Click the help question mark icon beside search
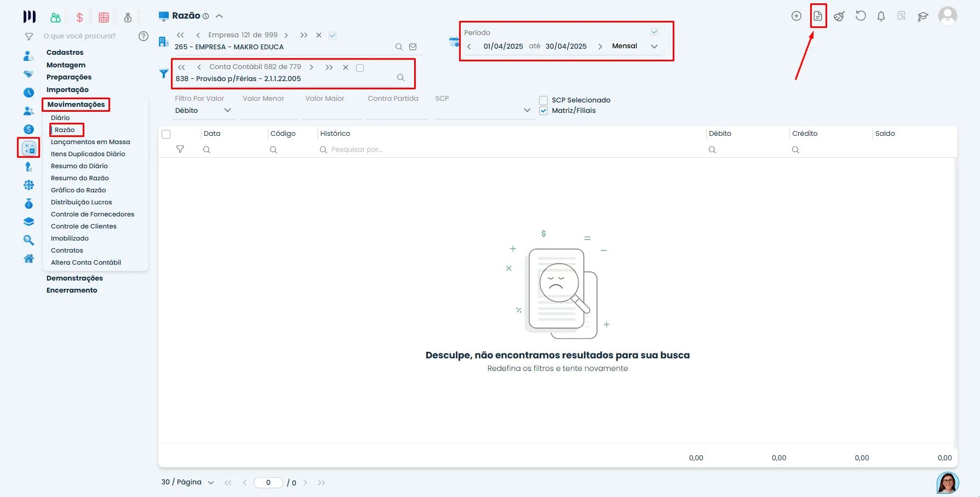 (144, 36)
